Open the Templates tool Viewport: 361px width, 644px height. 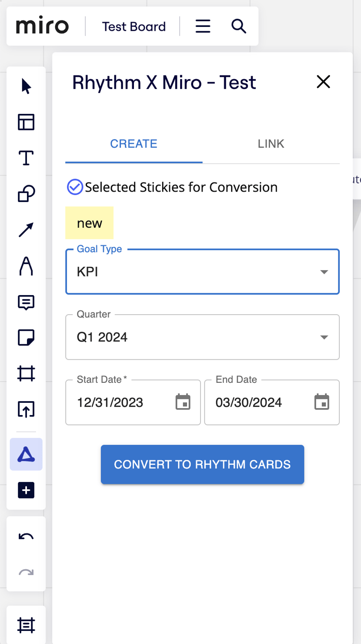point(26,122)
